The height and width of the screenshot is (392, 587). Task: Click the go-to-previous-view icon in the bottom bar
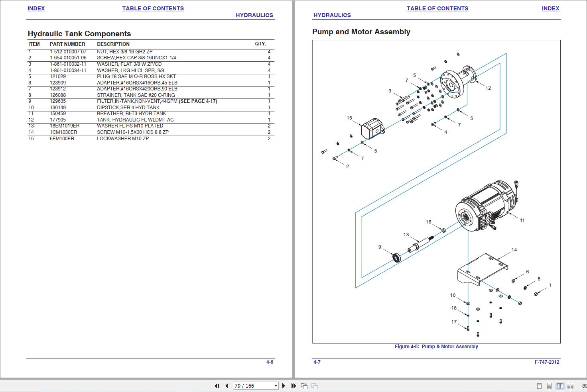(304, 386)
